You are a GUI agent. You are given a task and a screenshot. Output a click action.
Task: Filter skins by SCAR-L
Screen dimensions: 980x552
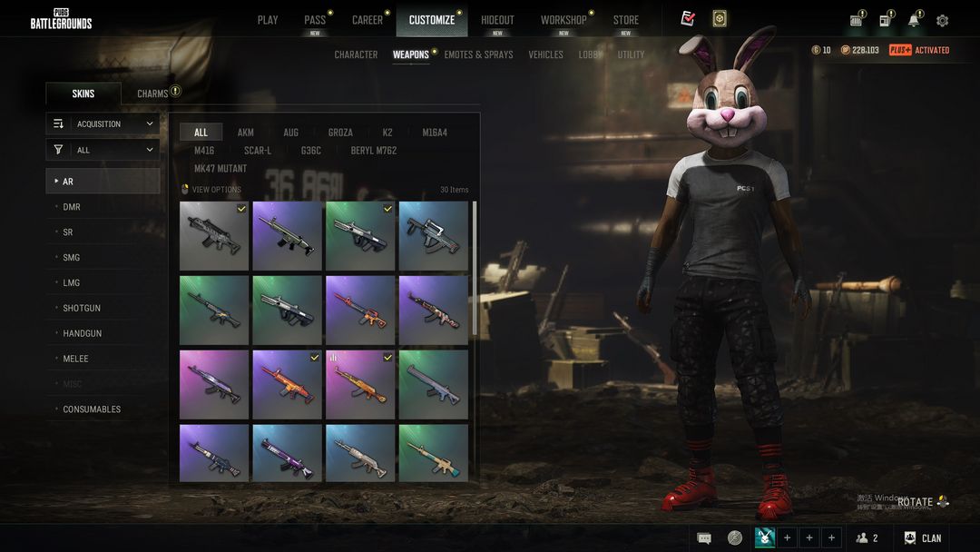(258, 151)
